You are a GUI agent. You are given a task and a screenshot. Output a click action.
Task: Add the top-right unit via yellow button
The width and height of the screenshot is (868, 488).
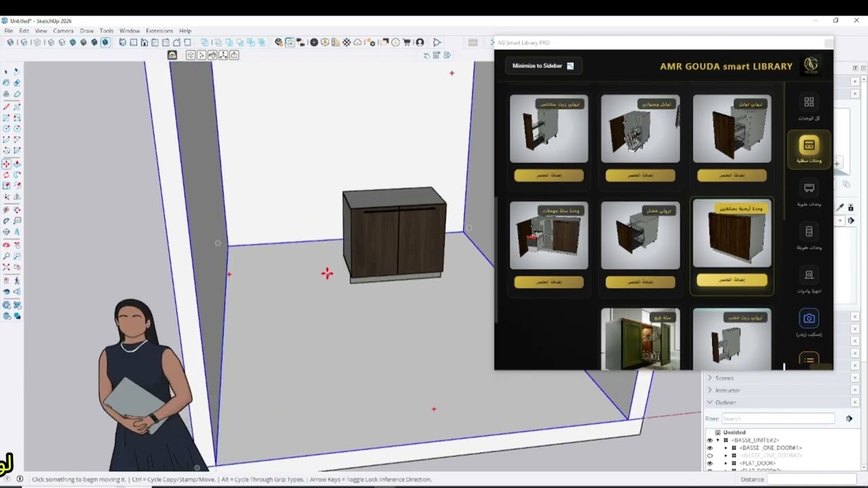732,176
